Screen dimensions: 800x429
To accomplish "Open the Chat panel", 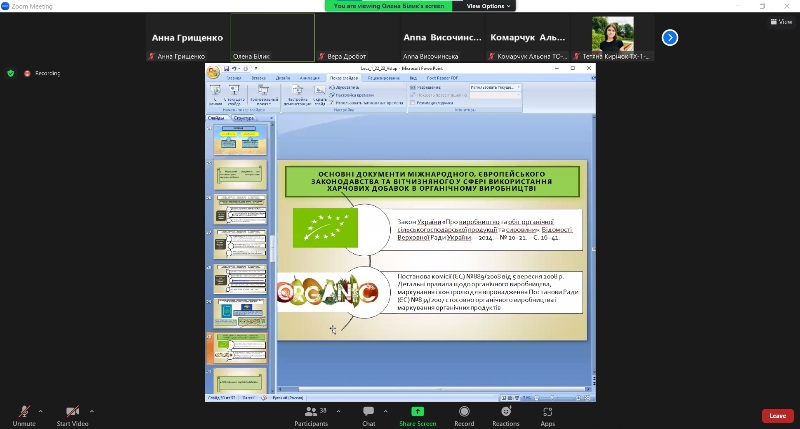I will click(x=368, y=412).
